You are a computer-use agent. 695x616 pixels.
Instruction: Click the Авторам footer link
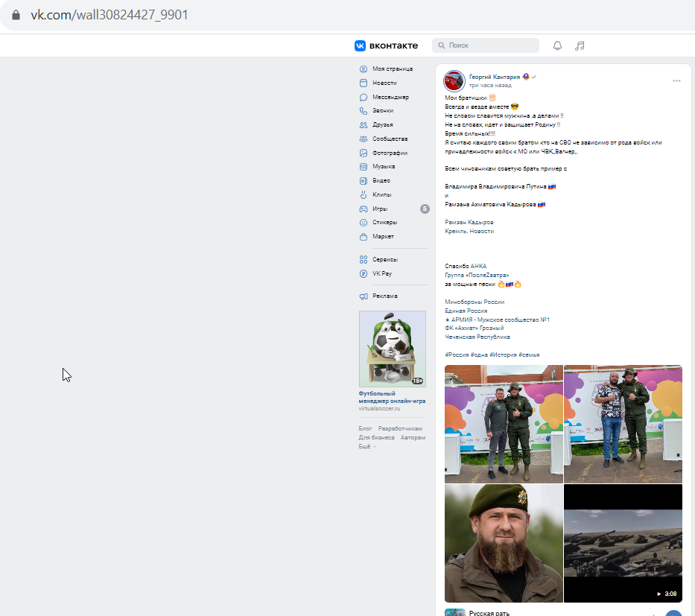pyautogui.click(x=413, y=437)
